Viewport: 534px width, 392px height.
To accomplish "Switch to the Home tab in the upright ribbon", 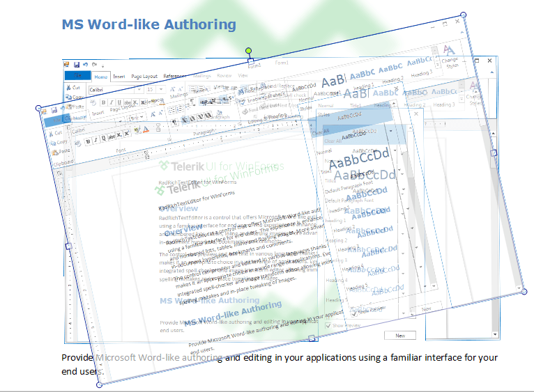I will point(101,77).
